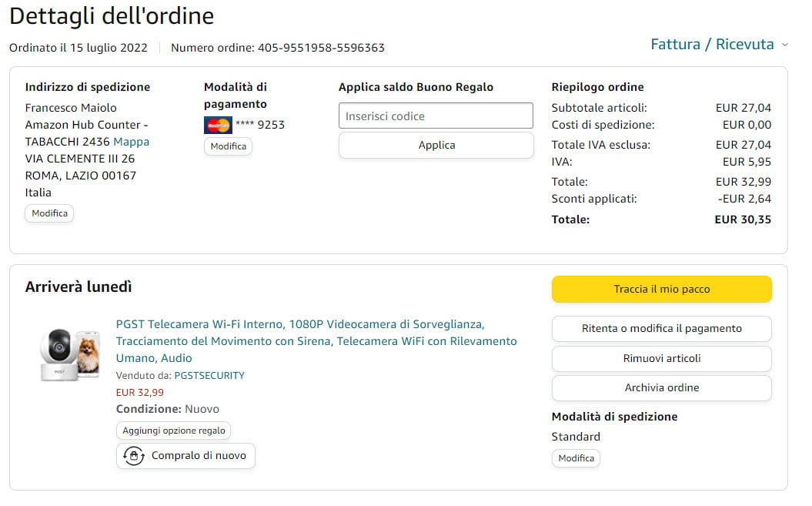Focus the Inserisci codice gift card field

click(436, 116)
